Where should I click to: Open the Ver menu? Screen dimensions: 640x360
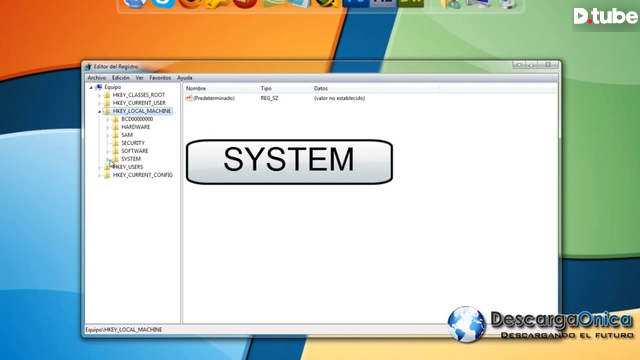(x=140, y=78)
